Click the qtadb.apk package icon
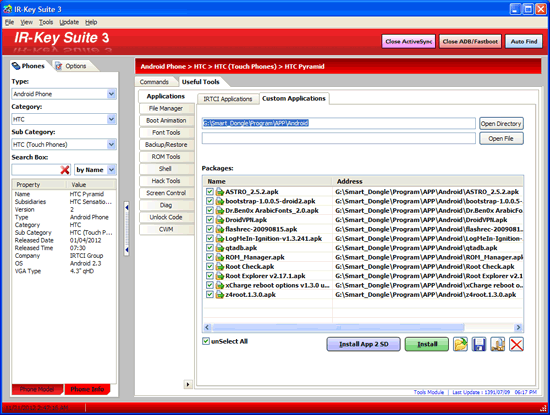 click(x=220, y=248)
